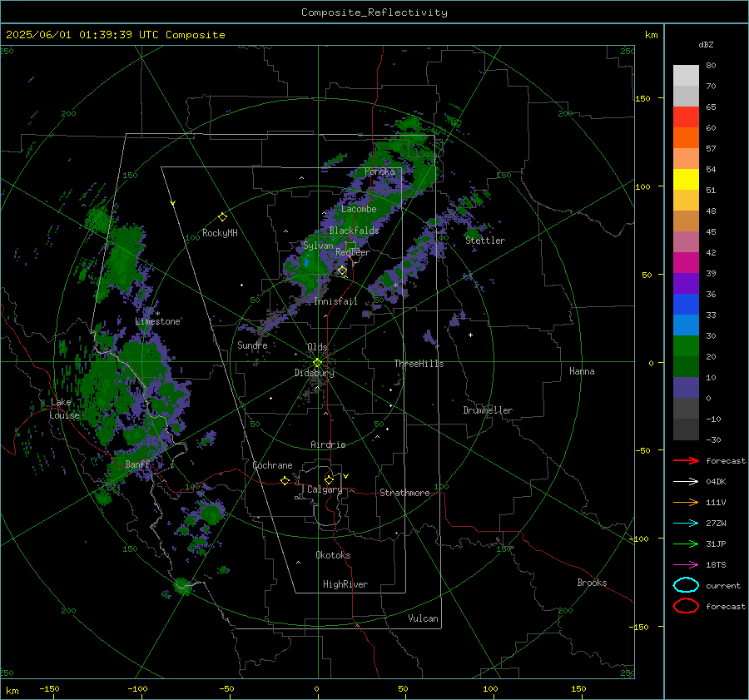Select the Stettler label
The image size is (749, 700).
pos(485,241)
